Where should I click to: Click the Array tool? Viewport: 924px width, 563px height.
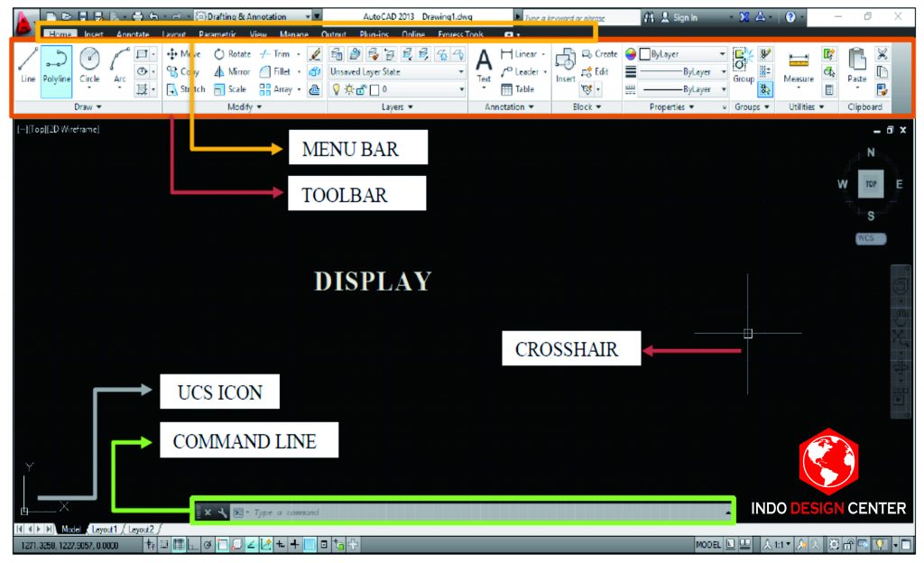tap(276, 89)
